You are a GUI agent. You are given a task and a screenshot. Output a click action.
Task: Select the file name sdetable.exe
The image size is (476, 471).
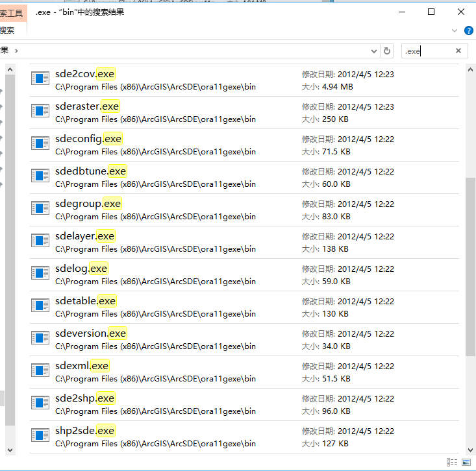(x=85, y=301)
